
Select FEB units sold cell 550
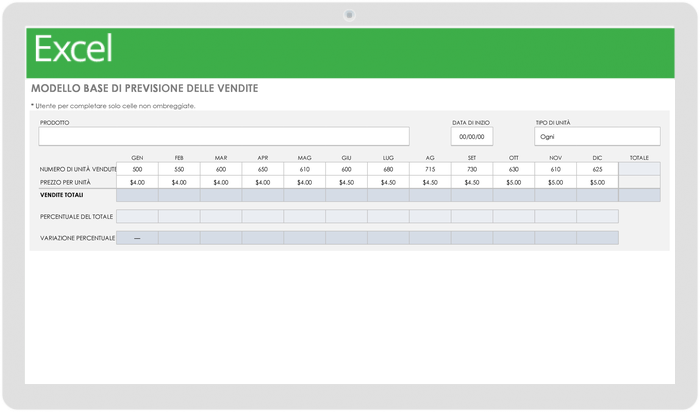pyautogui.click(x=179, y=169)
